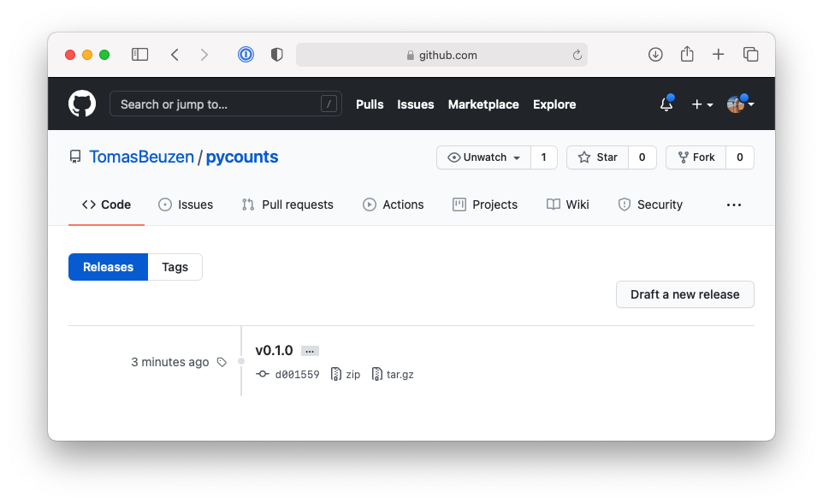Open the TomasBeuzen profile link
Screen dimensions: 823x504
[141, 157]
